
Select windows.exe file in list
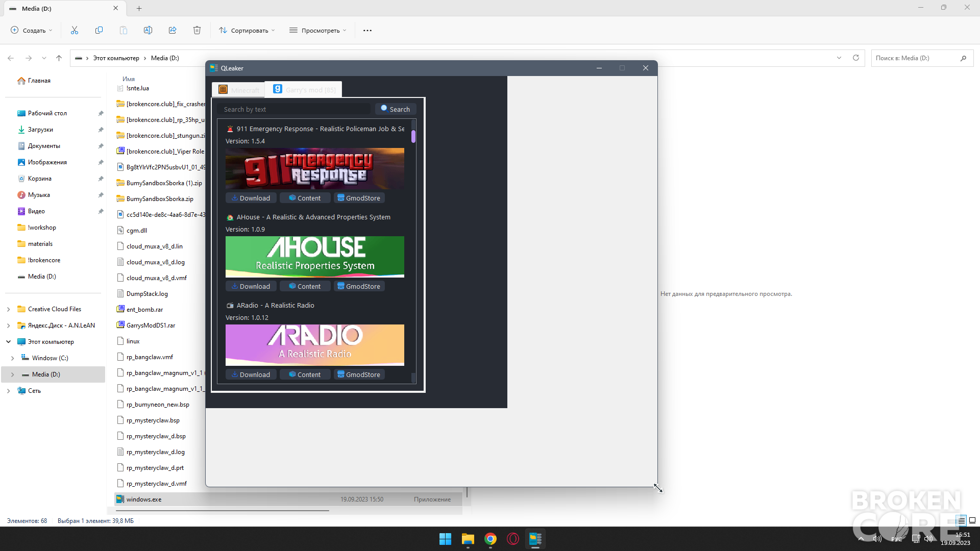(288, 499)
